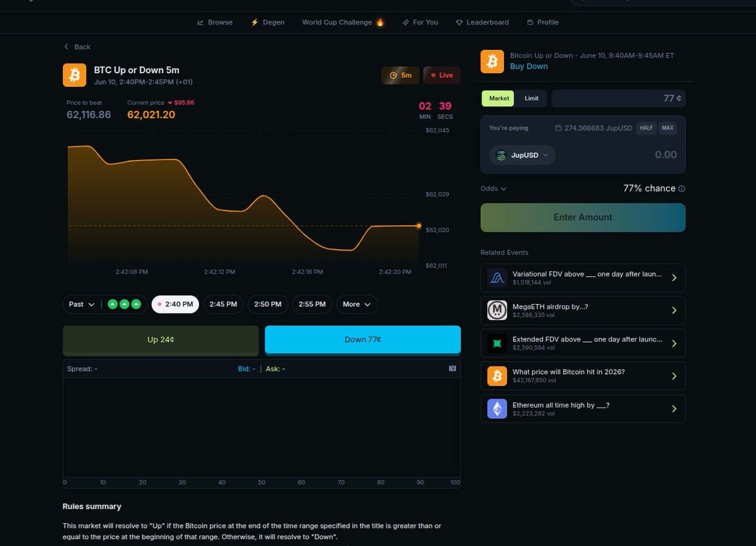
Task: Click the chevron for Ethereum all time high
Action: coord(674,409)
